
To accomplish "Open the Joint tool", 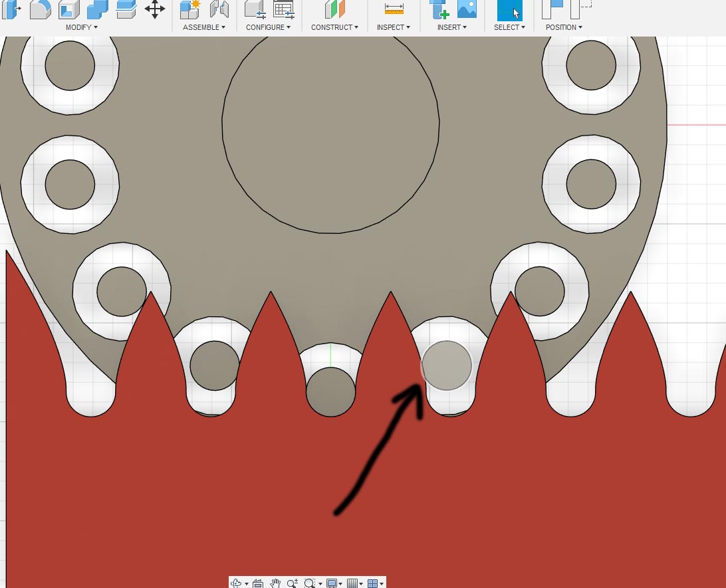I will click(x=219, y=10).
